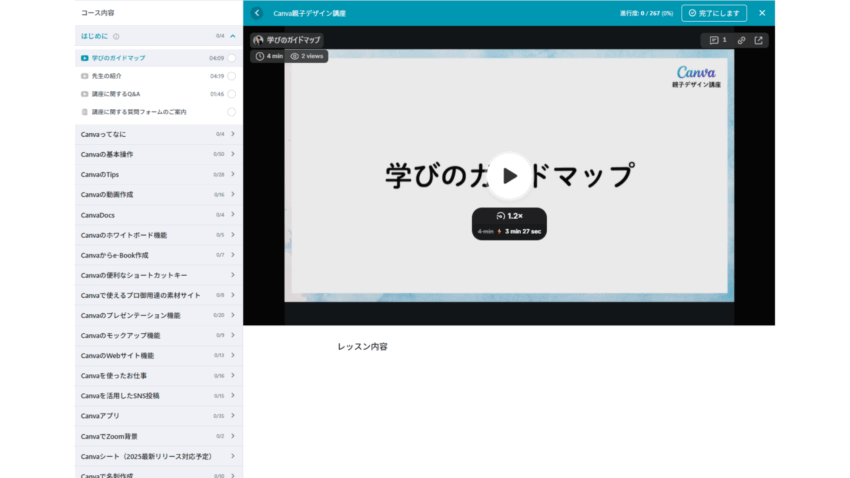Viewport: 850px width, 478px height.
Task: Click document icon beside 質問フォームのご案内
Action: (85, 112)
